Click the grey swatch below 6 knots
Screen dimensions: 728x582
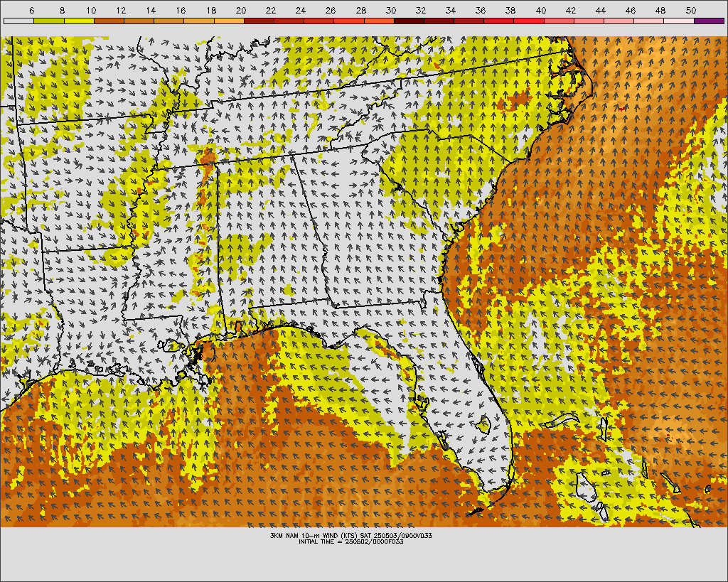[x=18, y=21]
